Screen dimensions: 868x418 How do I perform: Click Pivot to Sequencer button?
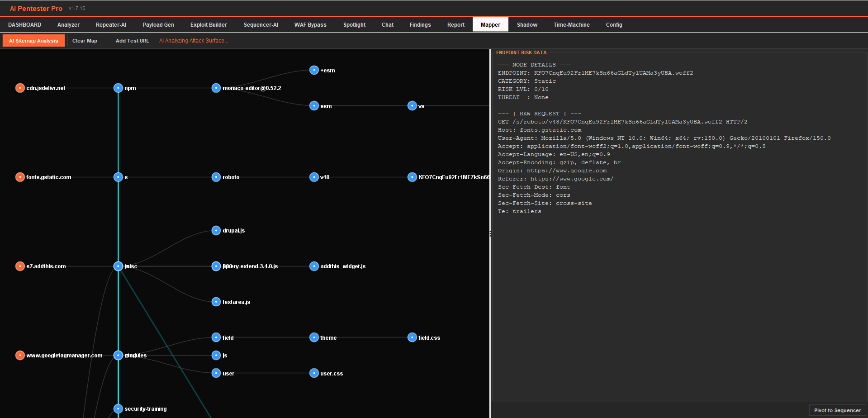coord(837,410)
